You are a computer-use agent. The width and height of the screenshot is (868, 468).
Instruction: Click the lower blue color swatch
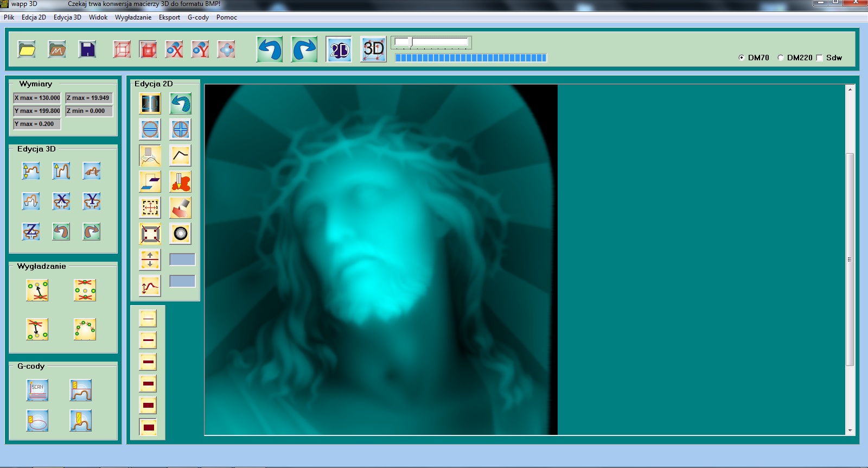pyautogui.click(x=182, y=281)
